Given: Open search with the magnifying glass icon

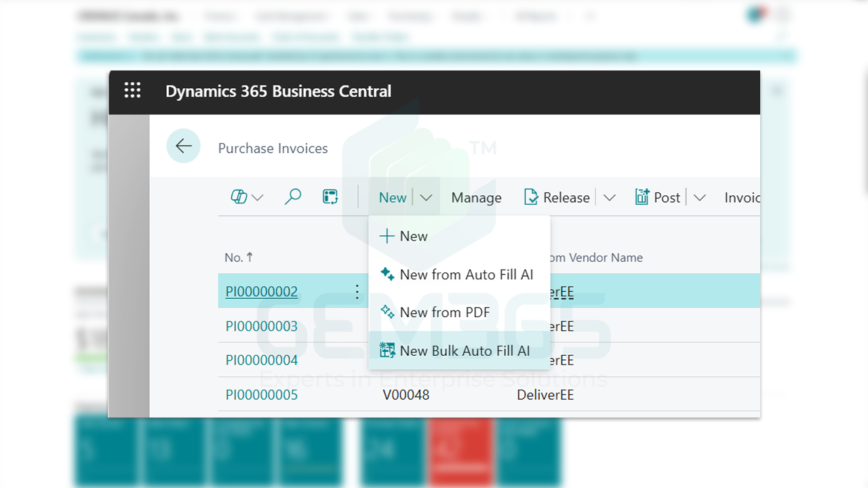Looking at the screenshot, I should coord(293,197).
